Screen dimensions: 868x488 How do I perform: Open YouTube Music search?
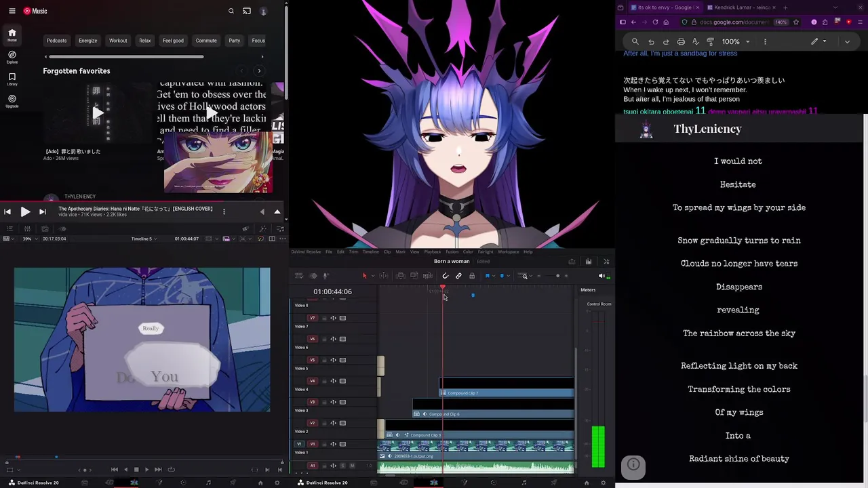tap(231, 11)
